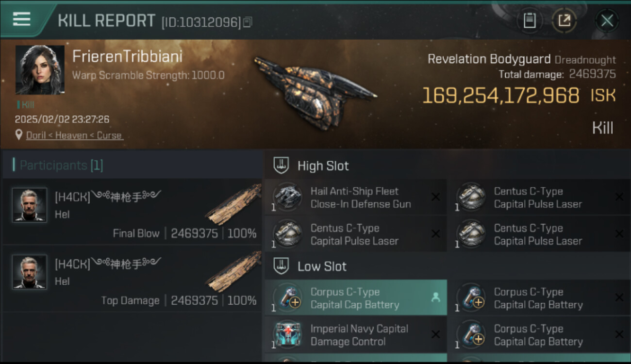The height and width of the screenshot is (364, 631).
Task: Open the hamburger menu icon
Action: tap(21, 19)
